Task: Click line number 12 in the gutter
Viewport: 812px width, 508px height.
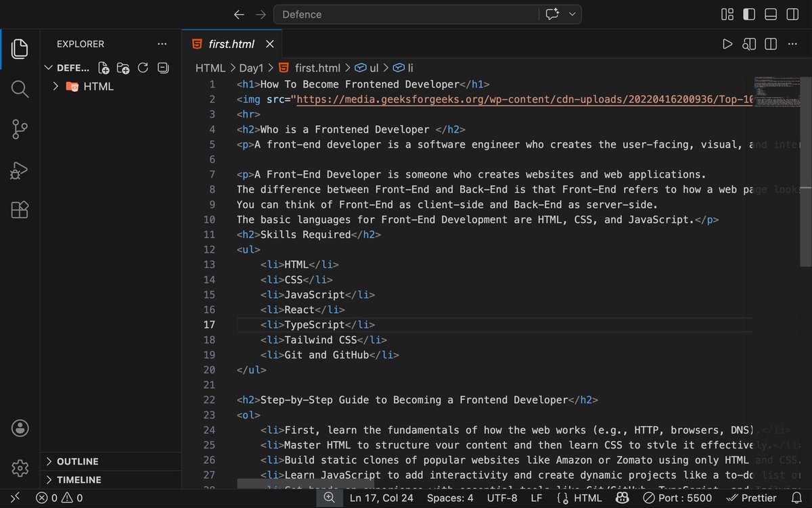Action: [x=209, y=250]
